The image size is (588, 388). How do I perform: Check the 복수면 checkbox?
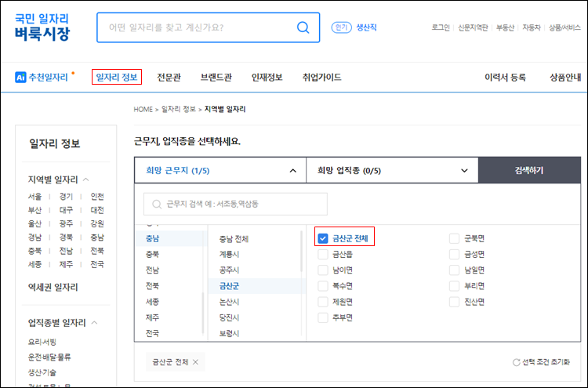(323, 286)
